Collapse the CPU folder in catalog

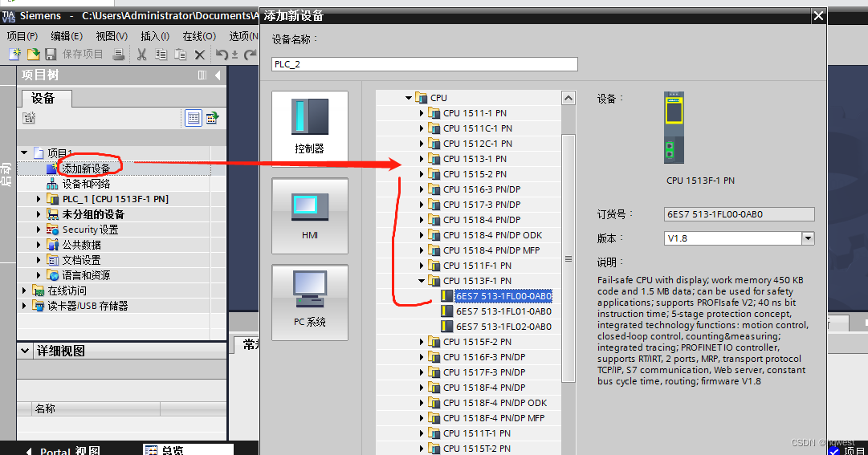(x=409, y=98)
